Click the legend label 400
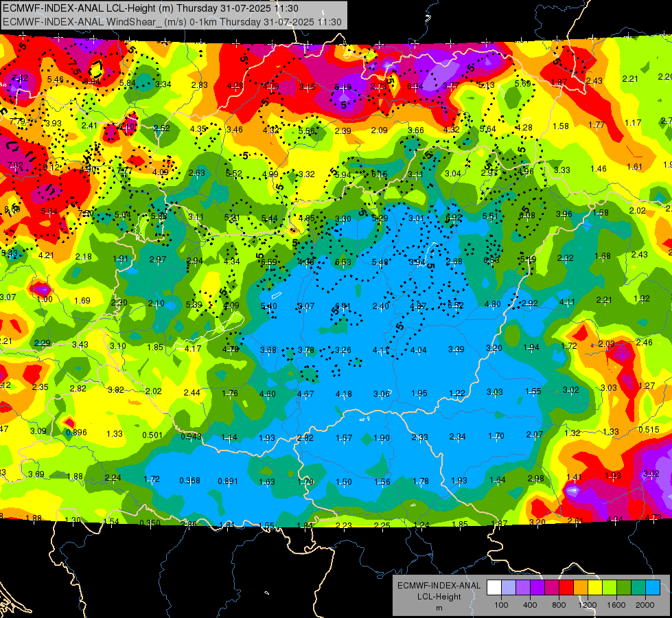Image resolution: width=672 pixels, height=618 pixels. [x=530, y=605]
